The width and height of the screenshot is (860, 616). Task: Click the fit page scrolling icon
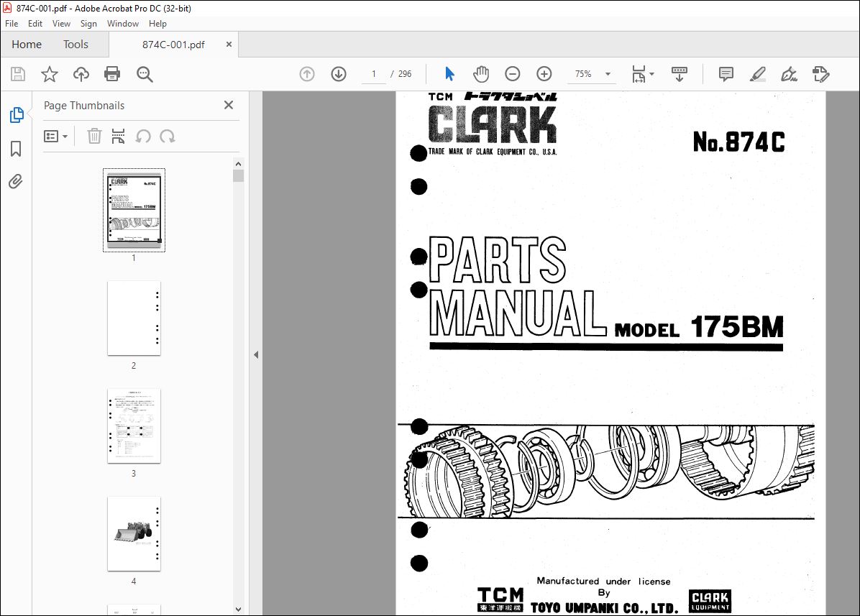(639, 74)
